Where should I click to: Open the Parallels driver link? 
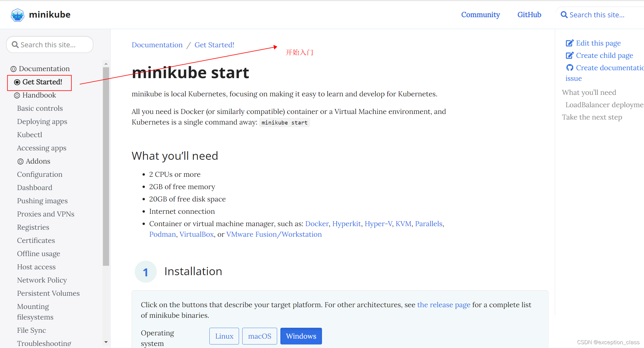pyautogui.click(x=428, y=224)
